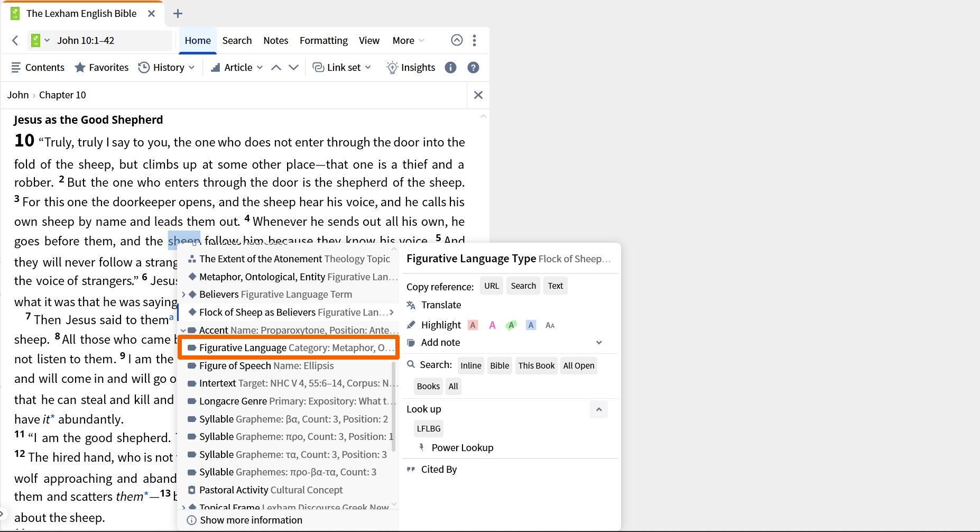Collapse the toolbar with the circled arrow
Viewport: 980px width, 532px height.
tap(457, 40)
